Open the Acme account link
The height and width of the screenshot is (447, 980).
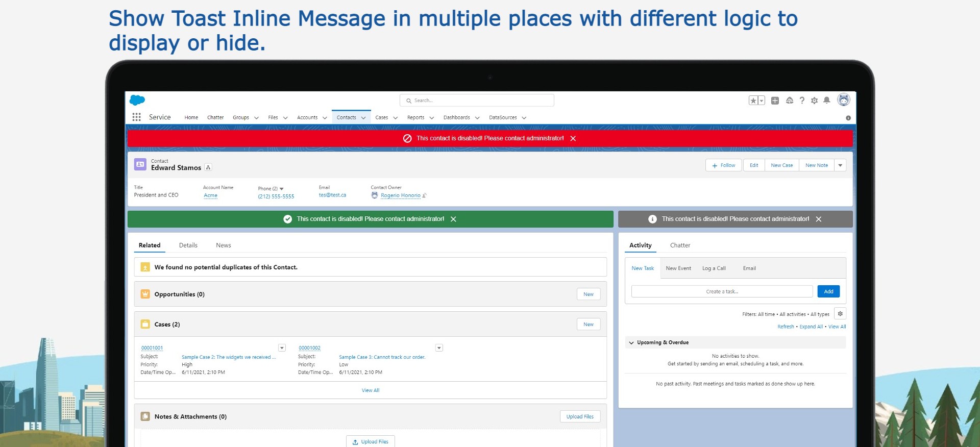coord(210,195)
